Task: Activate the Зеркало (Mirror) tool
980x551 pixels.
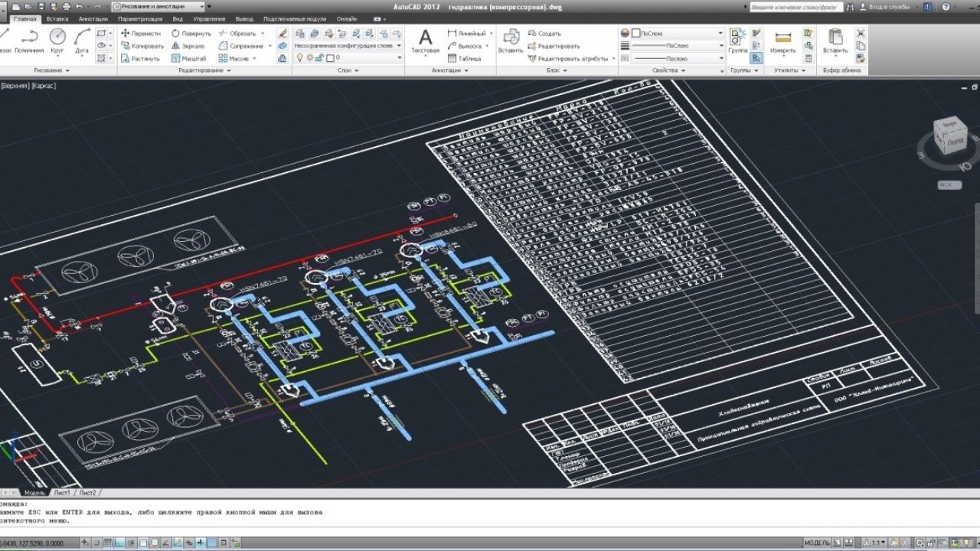Action: [188, 46]
